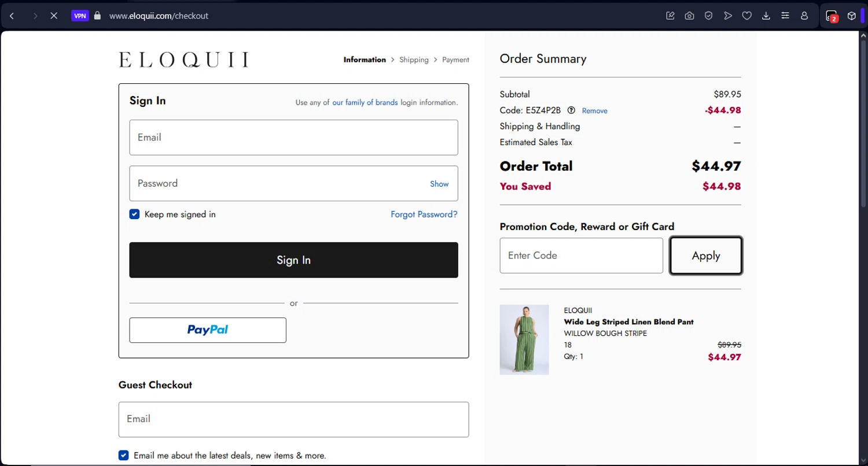The image size is (868, 466).
Task: Open downloads with the download icon
Action: click(x=766, y=16)
